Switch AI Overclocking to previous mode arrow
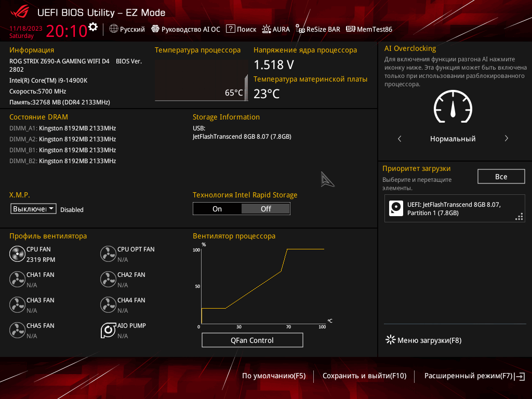The image size is (532, 399). [400, 138]
